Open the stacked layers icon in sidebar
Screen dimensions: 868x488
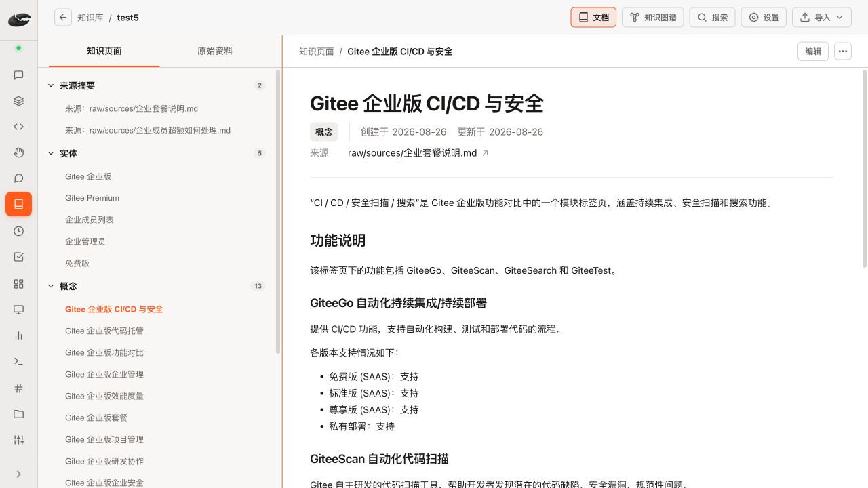(x=19, y=101)
